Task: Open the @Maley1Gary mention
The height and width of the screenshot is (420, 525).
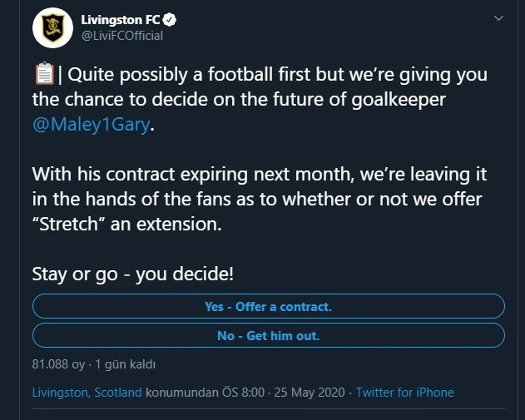Action: tap(92, 128)
